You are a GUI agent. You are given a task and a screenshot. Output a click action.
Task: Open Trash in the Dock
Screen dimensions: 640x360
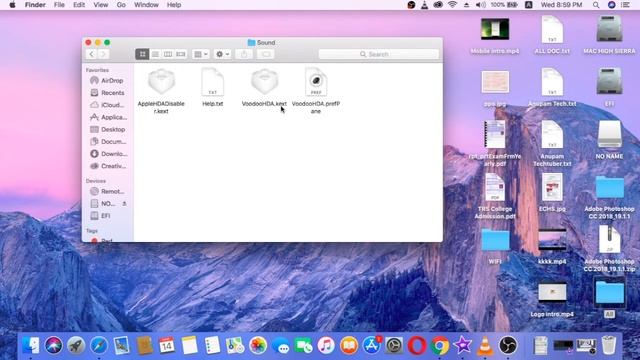click(609, 346)
